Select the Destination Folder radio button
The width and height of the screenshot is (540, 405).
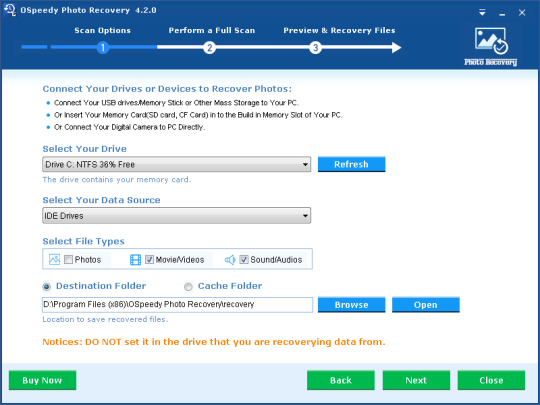[x=46, y=287]
